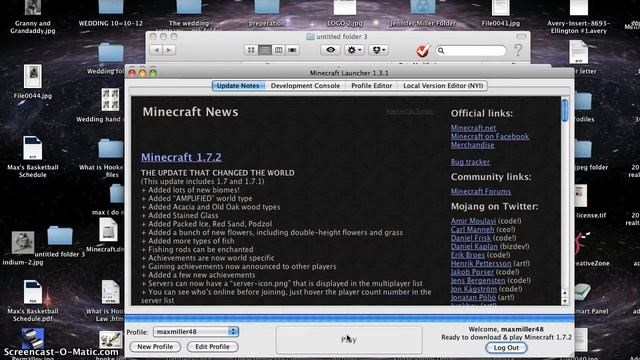Click the New Profile button
This screenshot has height=360, width=640.
(155, 347)
